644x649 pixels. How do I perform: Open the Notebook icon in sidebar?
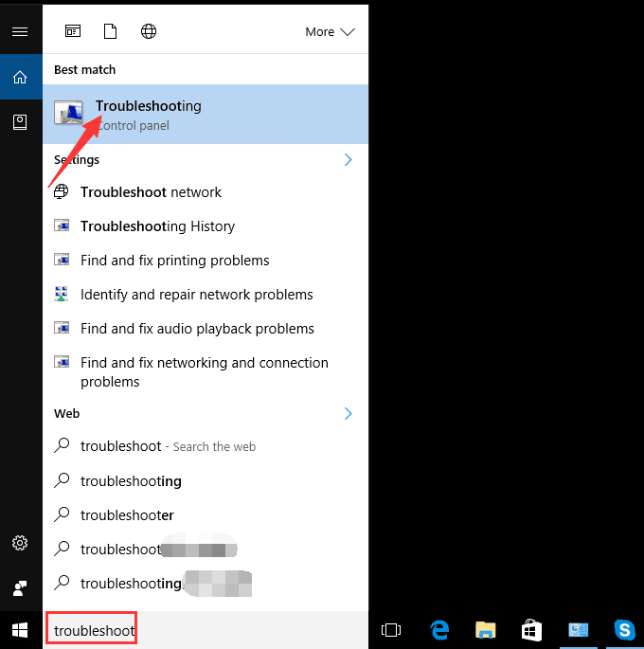pyautogui.click(x=20, y=122)
